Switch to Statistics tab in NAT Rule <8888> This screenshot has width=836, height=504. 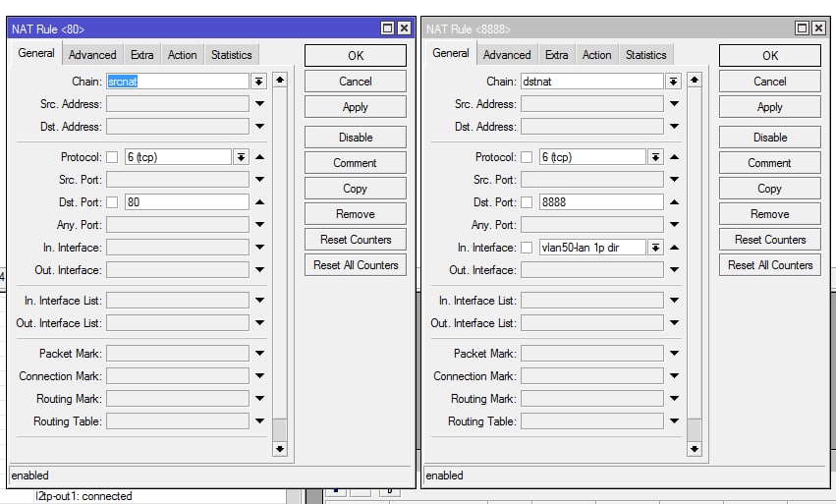tap(646, 54)
